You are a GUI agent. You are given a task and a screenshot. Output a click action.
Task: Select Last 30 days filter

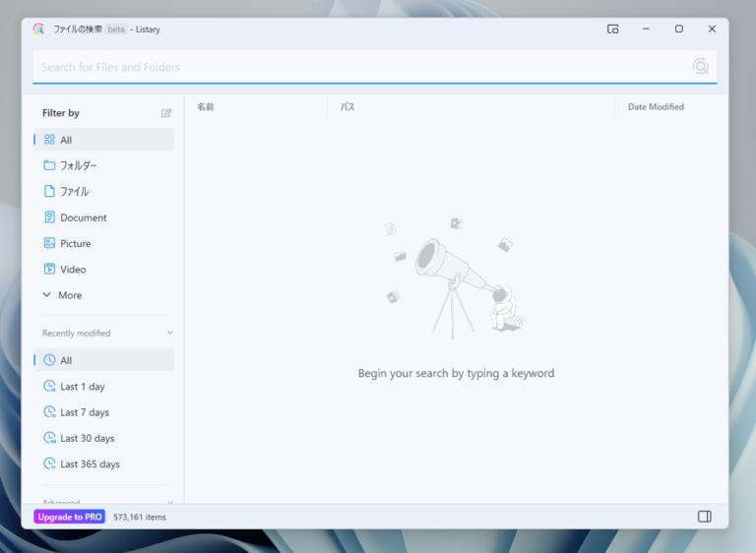pos(87,438)
